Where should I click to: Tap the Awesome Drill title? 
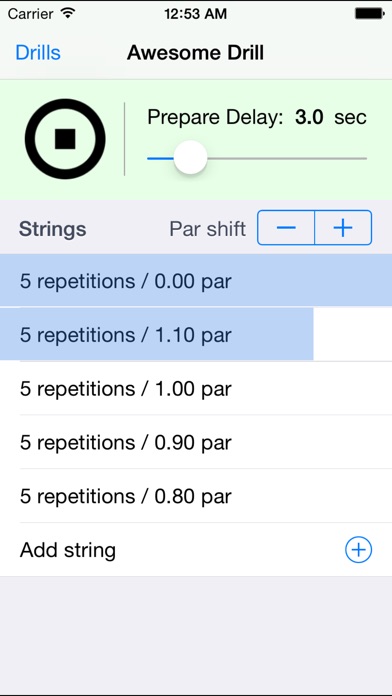(x=195, y=53)
